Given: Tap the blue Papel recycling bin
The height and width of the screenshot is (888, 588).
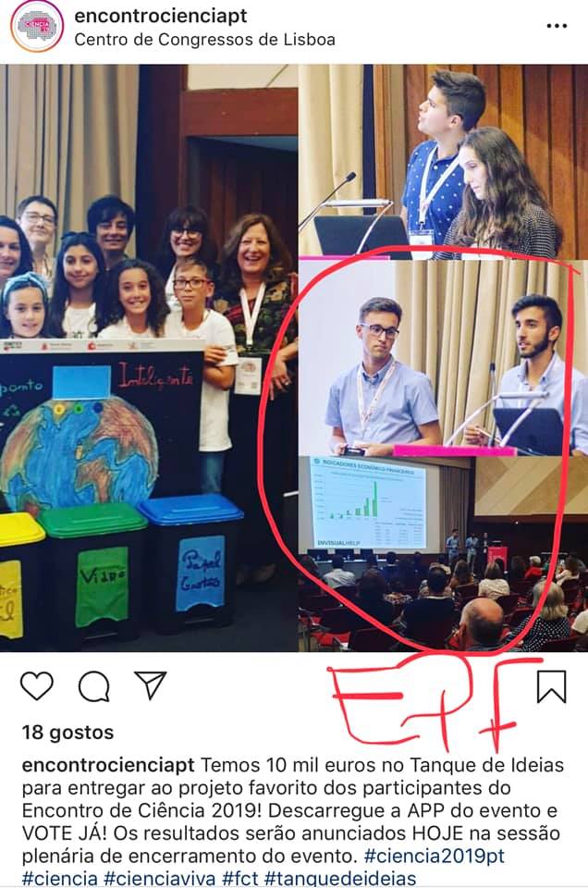Looking at the screenshot, I should [x=192, y=562].
